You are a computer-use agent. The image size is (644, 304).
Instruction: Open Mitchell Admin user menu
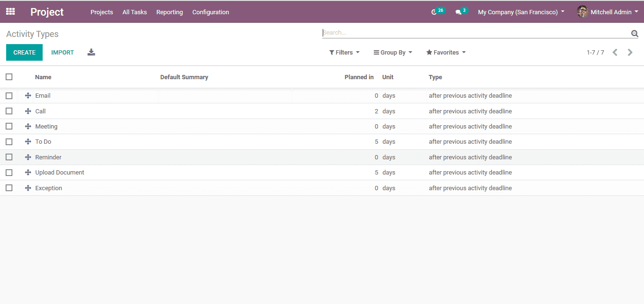[x=608, y=12]
